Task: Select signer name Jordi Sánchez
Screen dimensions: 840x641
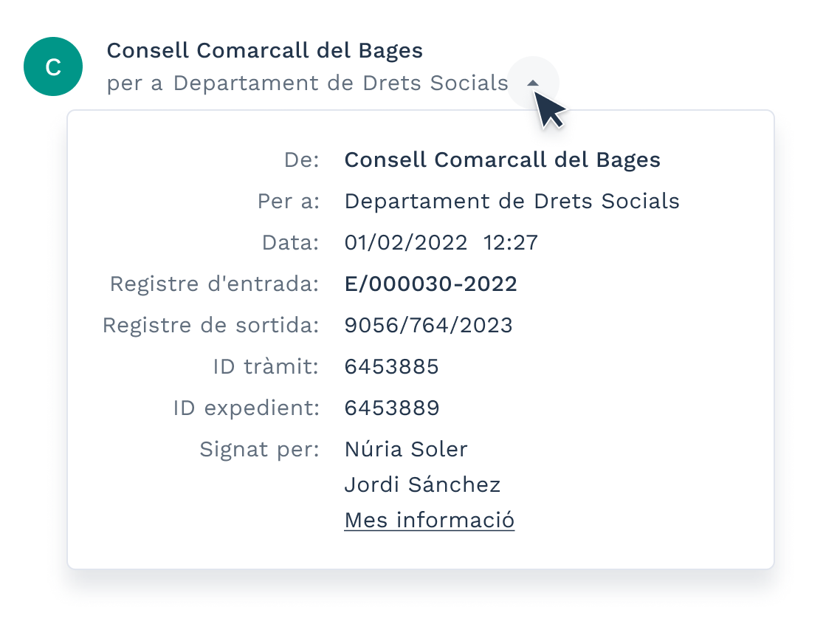Action: click(x=422, y=484)
